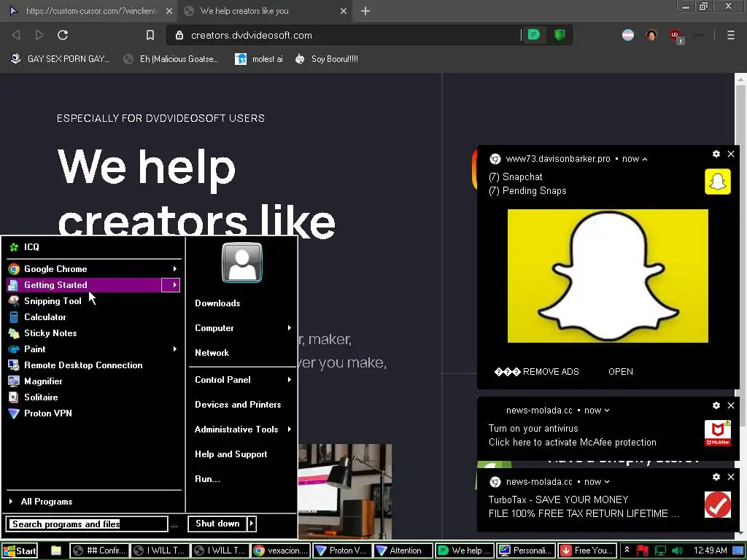747x560 pixels.
Task: Open the folder icon on the taskbar
Action: click(x=56, y=551)
